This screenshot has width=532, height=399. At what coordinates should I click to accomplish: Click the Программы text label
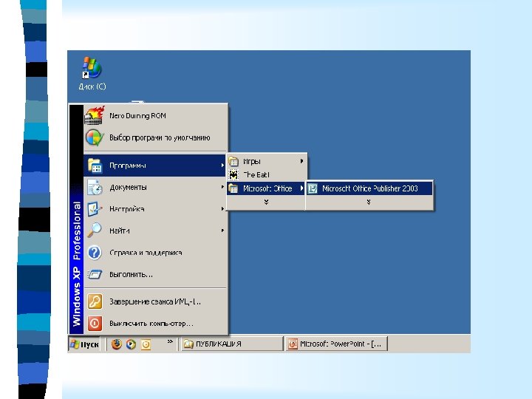pyautogui.click(x=128, y=166)
